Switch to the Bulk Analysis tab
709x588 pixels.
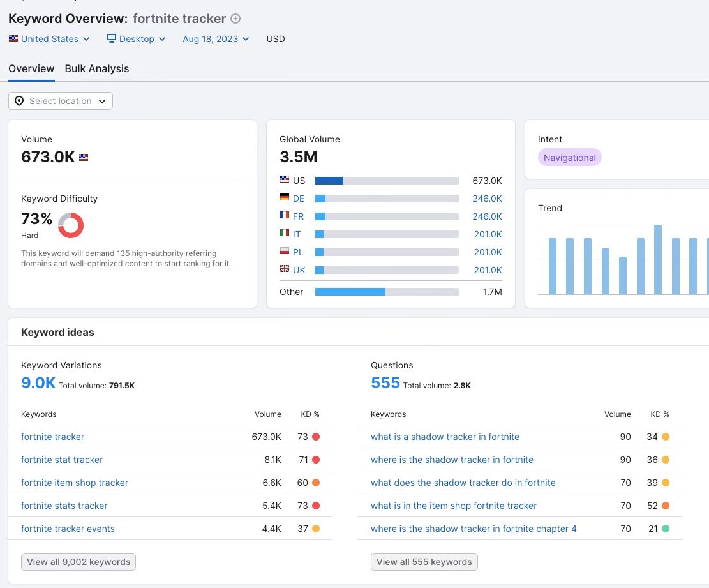[97, 69]
